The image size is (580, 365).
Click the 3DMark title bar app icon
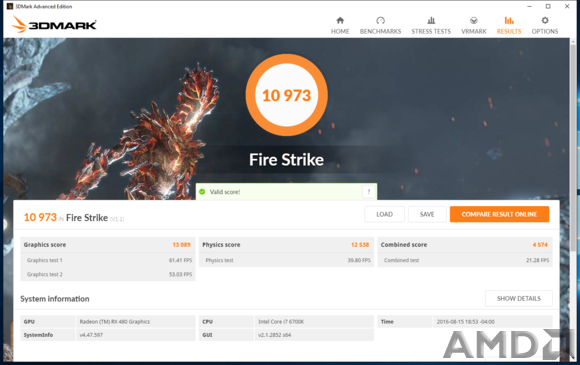click(10, 6)
